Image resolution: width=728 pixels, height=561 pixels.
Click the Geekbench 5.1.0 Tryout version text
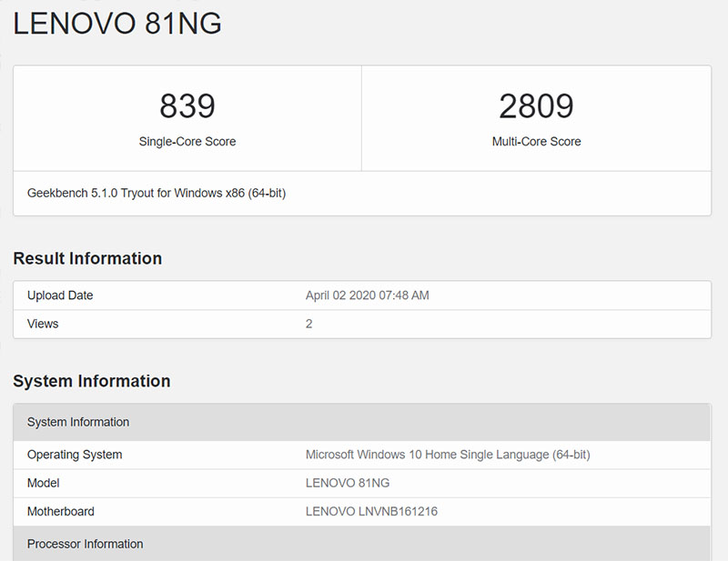pyautogui.click(x=157, y=193)
